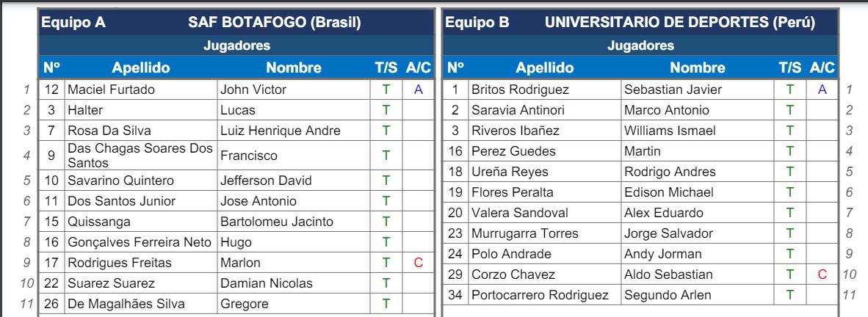The image size is (868, 317).
Task: Click the surname Murrugarra Torres
Action: coord(524,233)
